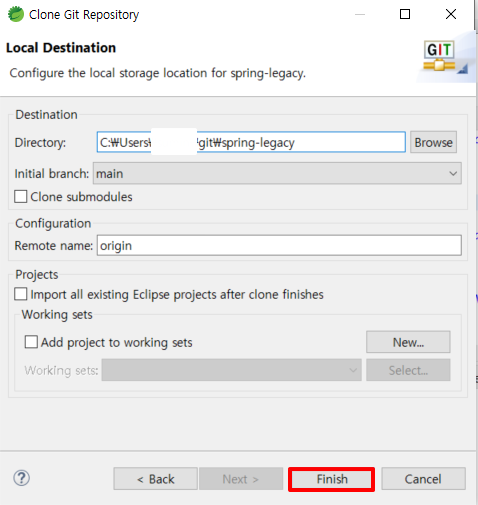
Task: Maximize the Clone Git Repository dialog
Action: [x=405, y=14]
